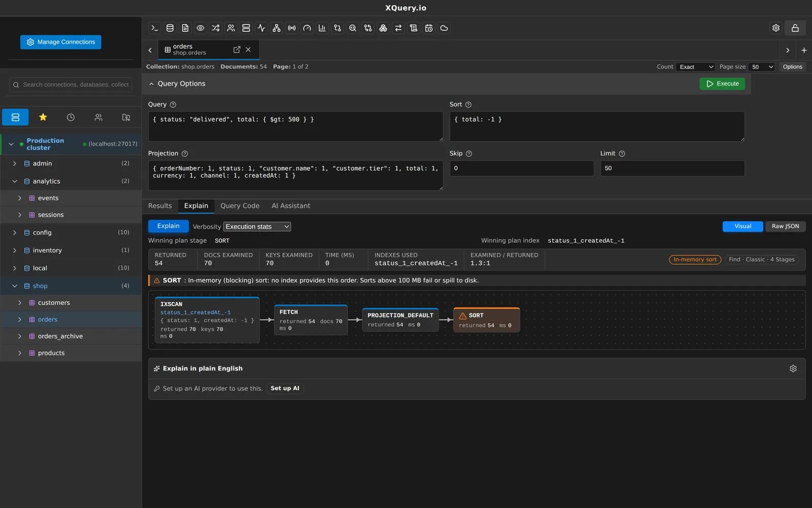Switch to the Query Code tab
Screen dimensions: 812x508
[x=240, y=206]
